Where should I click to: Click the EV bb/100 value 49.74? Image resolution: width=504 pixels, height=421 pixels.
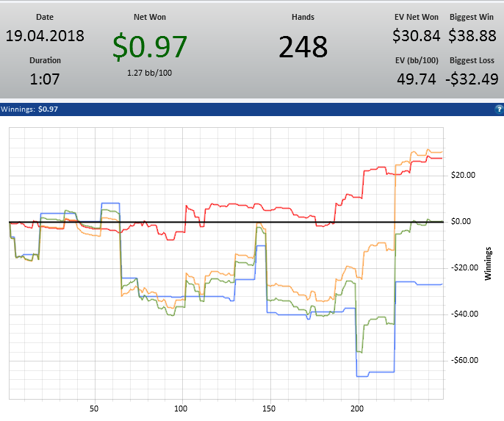[x=417, y=79]
